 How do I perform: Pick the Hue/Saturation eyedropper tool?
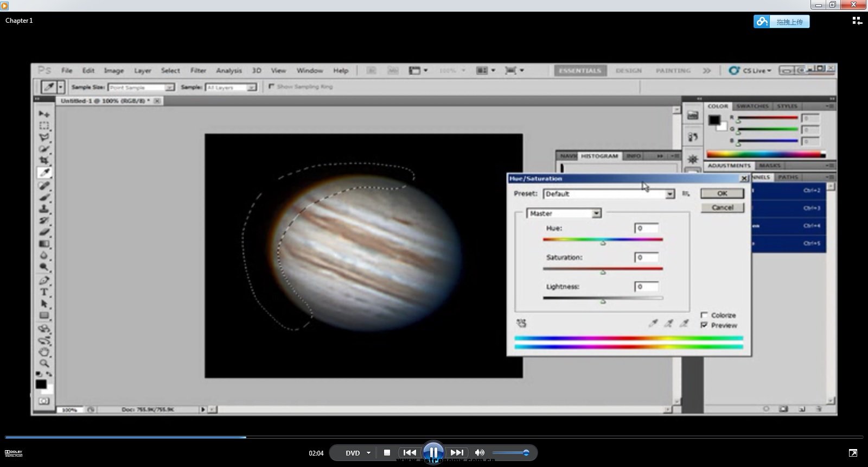[x=653, y=323]
